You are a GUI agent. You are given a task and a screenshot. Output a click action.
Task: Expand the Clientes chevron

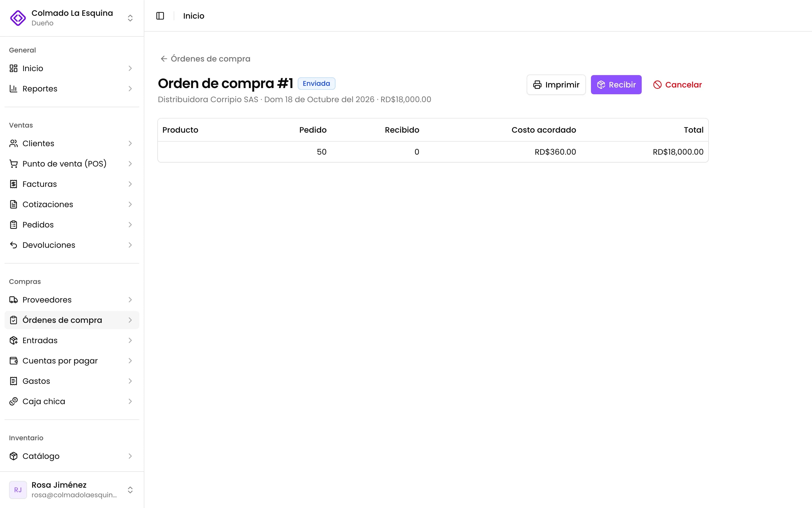pyautogui.click(x=130, y=143)
